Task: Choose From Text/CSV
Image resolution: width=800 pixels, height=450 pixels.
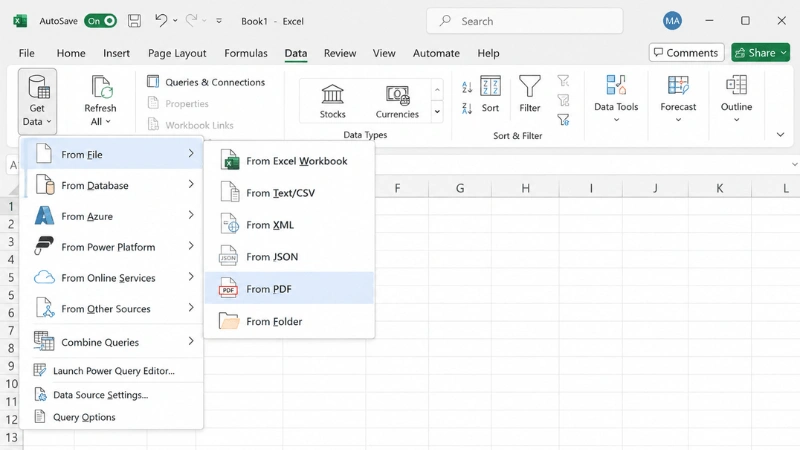Action: (289, 193)
